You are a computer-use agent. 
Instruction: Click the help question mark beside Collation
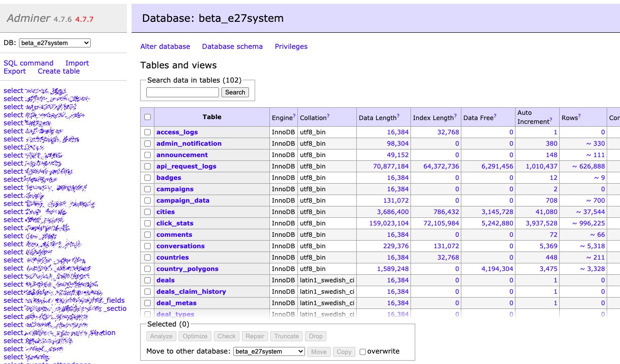(x=328, y=116)
